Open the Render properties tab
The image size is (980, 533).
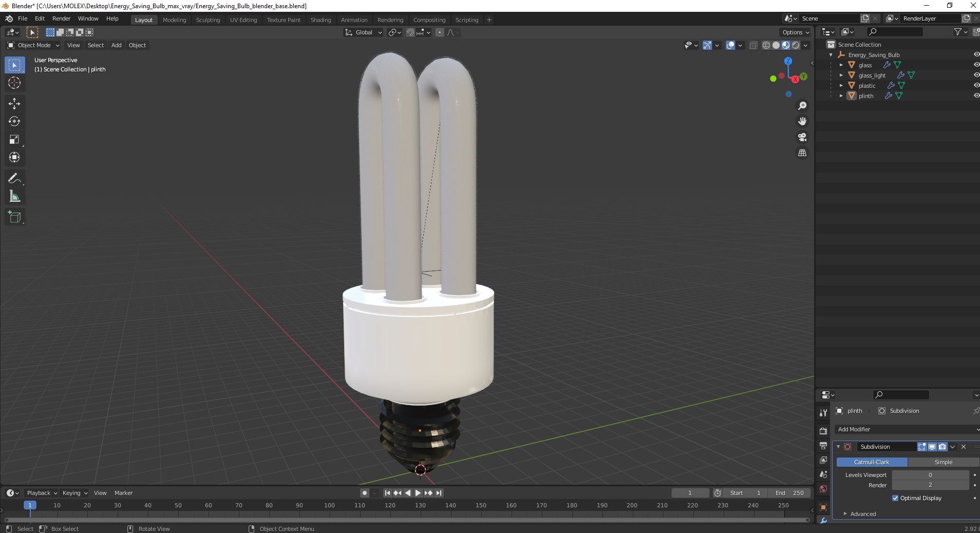pos(823,431)
